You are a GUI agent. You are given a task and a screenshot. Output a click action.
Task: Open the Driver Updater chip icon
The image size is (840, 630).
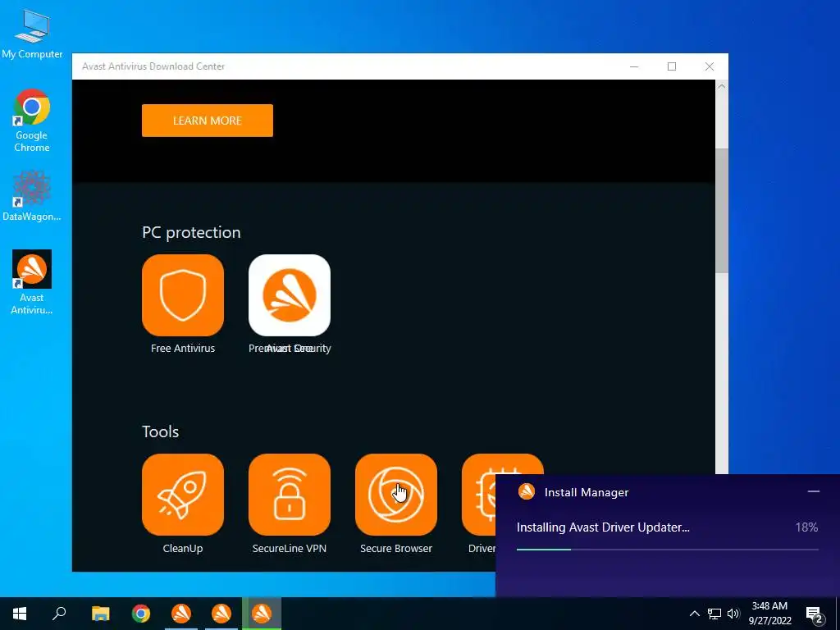coord(479,495)
